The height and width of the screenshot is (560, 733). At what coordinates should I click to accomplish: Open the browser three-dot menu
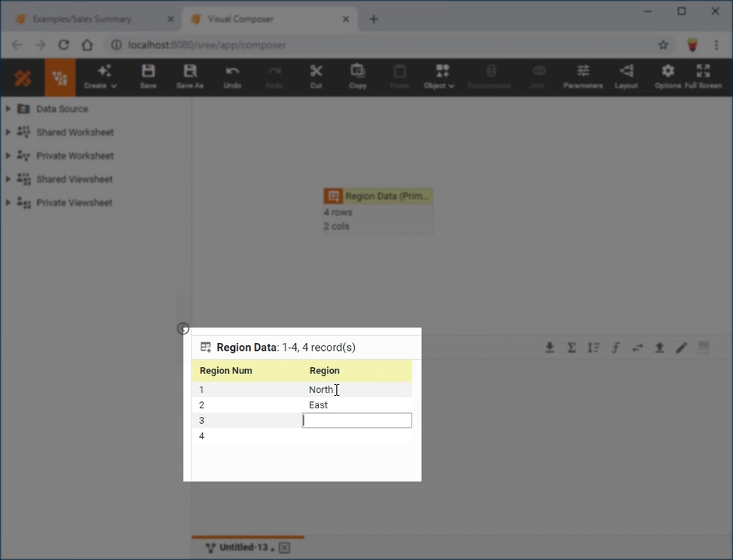coord(716,45)
